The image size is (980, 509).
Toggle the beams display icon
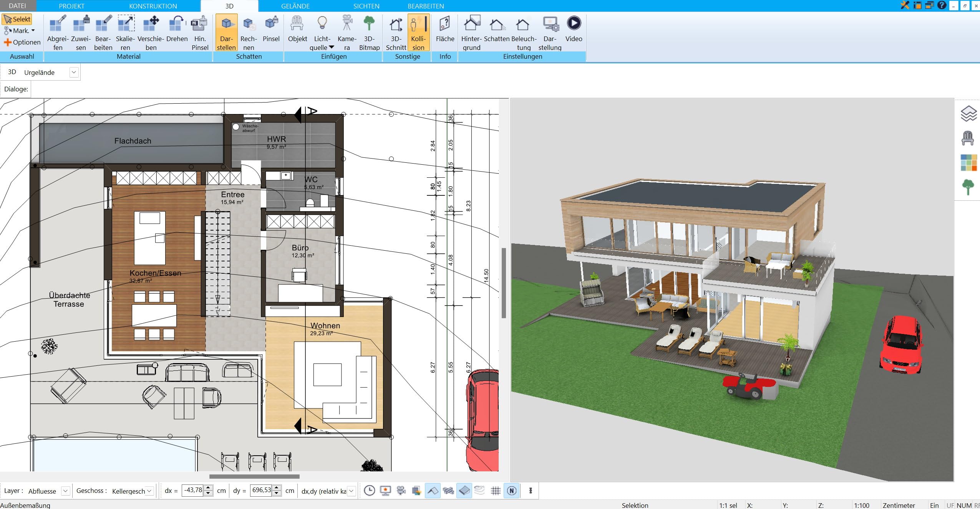(x=448, y=491)
